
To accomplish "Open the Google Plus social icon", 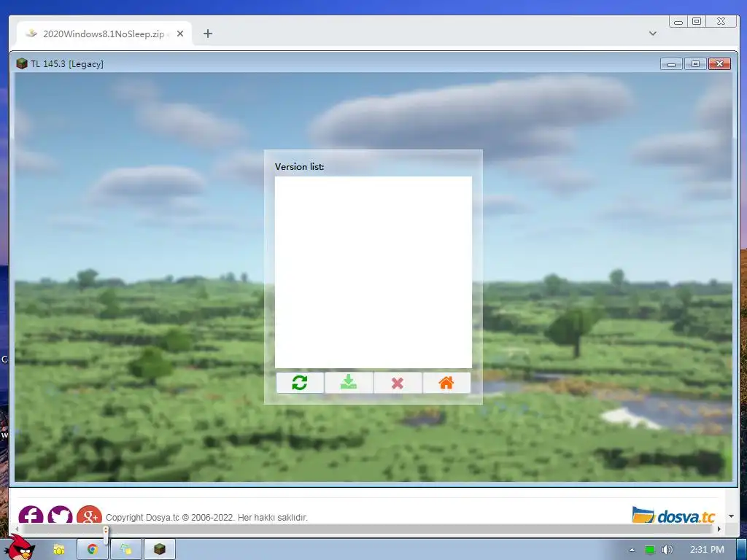I will click(89, 514).
